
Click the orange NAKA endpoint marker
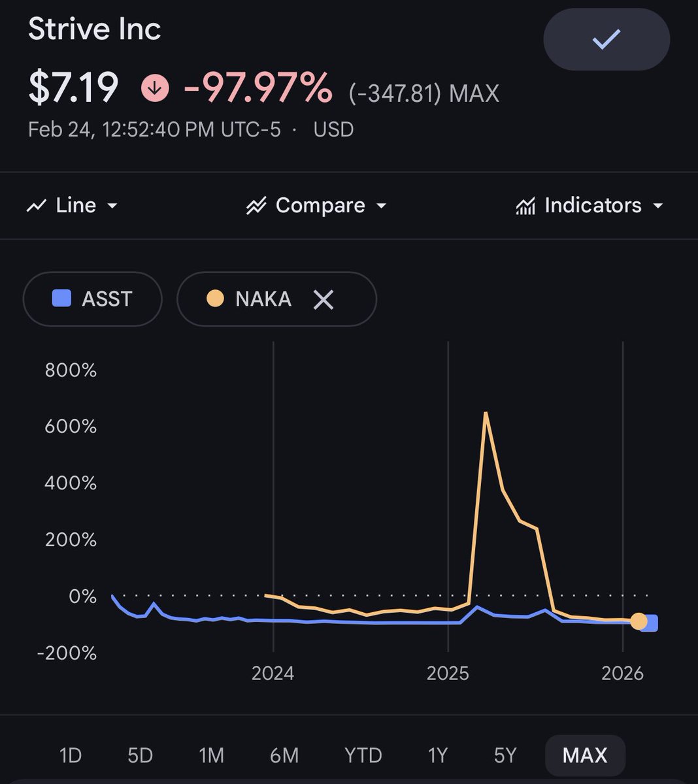(x=639, y=621)
